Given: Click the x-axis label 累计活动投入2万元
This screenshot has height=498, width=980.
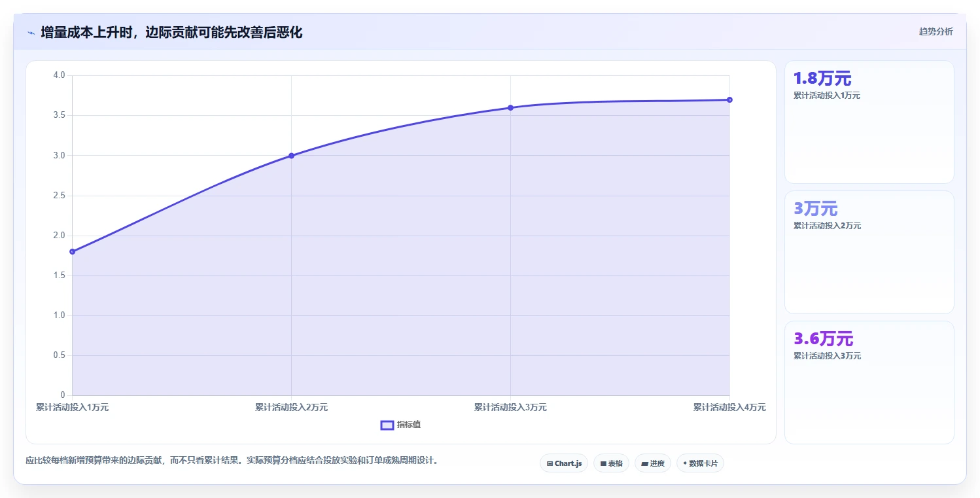Looking at the screenshot, I should pos(291,407).
